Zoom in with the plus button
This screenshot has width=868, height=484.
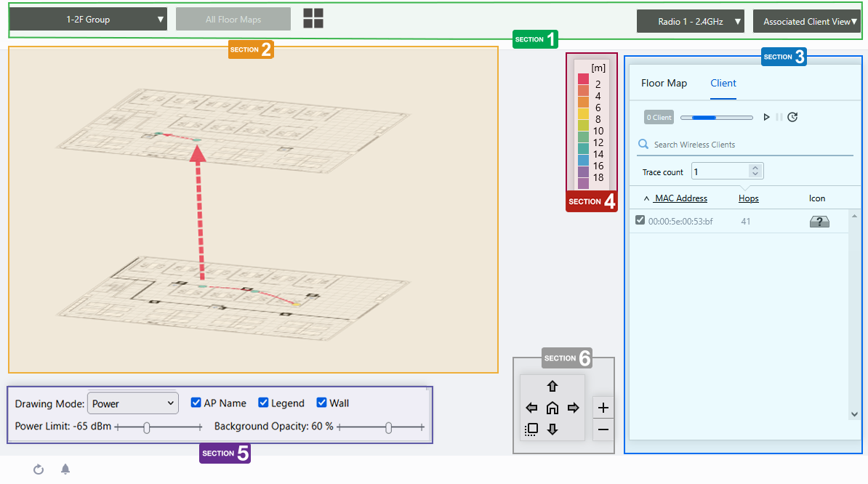tap(603, 408)
